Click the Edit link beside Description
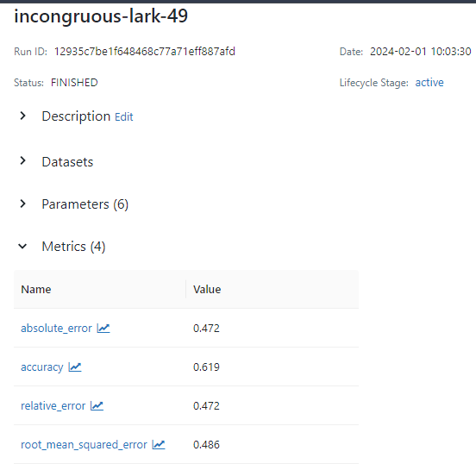The width and height of the screenshot is (476, 470). (124, 117)
